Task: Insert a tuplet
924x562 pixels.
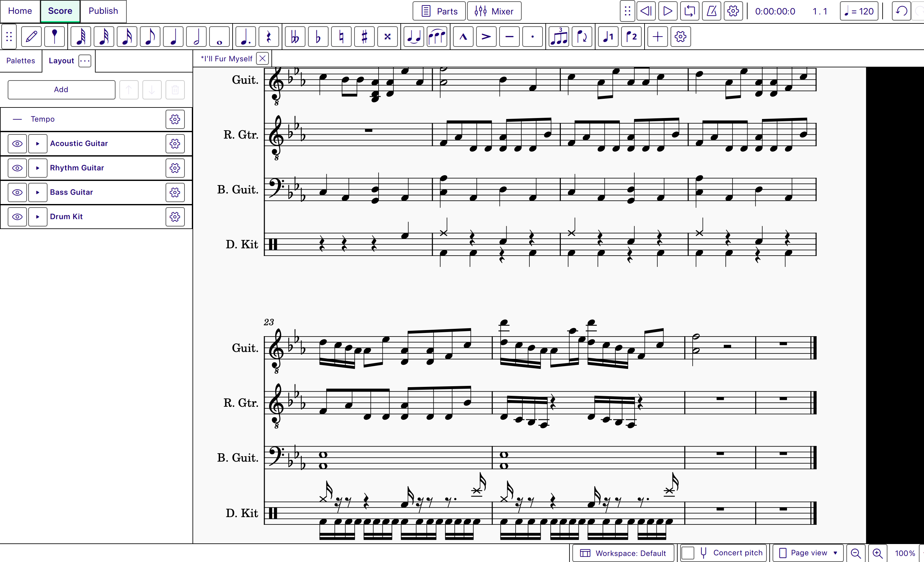Action: pos(558,36)
